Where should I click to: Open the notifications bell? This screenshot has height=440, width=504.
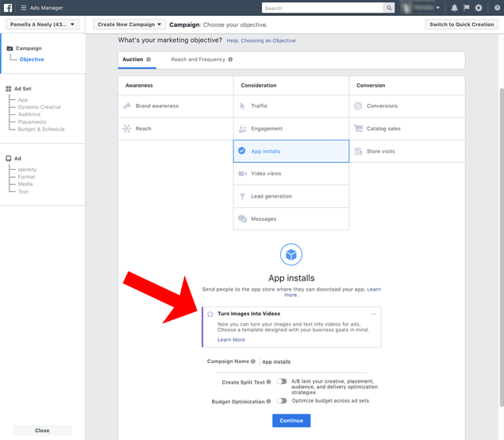(454, 8)
